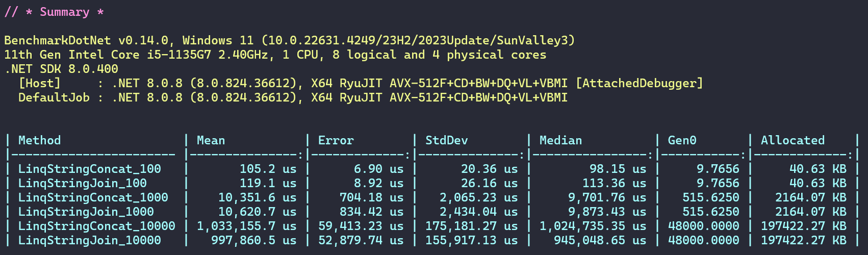This screenshot has width=868, height=255.
Task: Click the StdDev column header
Action: click(446, 140)
